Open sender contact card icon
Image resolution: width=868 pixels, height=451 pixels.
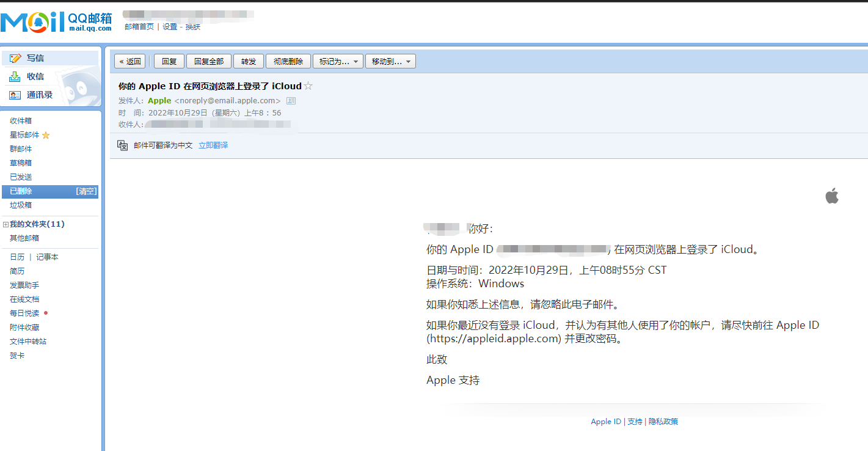point(291,101)
